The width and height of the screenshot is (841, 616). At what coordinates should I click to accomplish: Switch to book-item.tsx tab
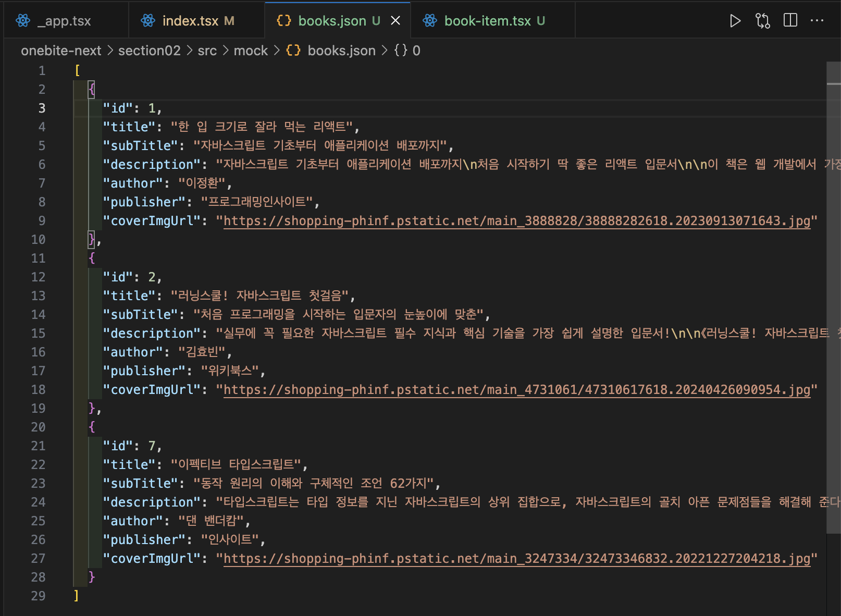click(x=493, y=21)
